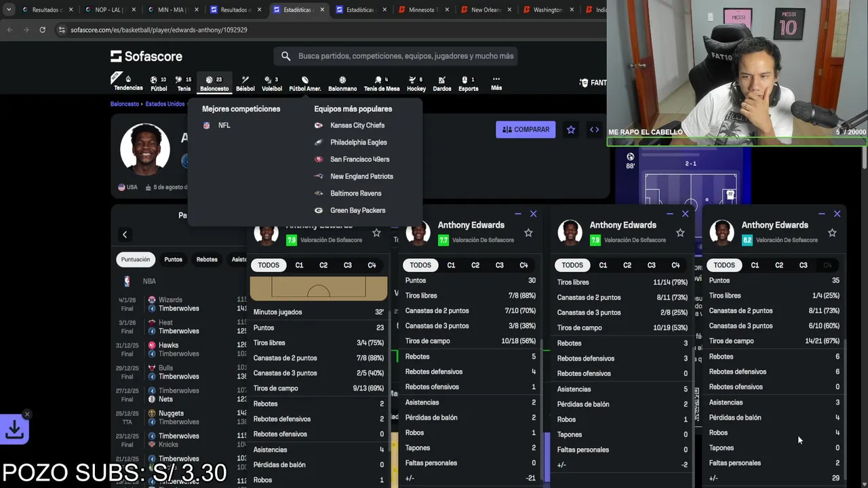Close the card showing 11/14 free throws
This screenshot has height=488, width=868.
(685, 213)
